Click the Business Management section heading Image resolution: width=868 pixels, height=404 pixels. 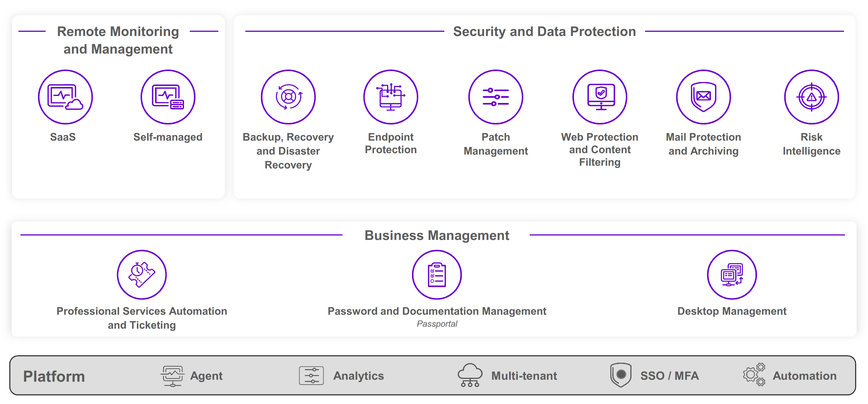point(437,235)
